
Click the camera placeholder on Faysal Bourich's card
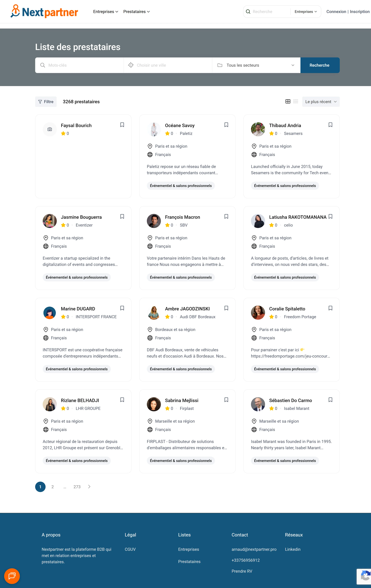coord(50,129)
